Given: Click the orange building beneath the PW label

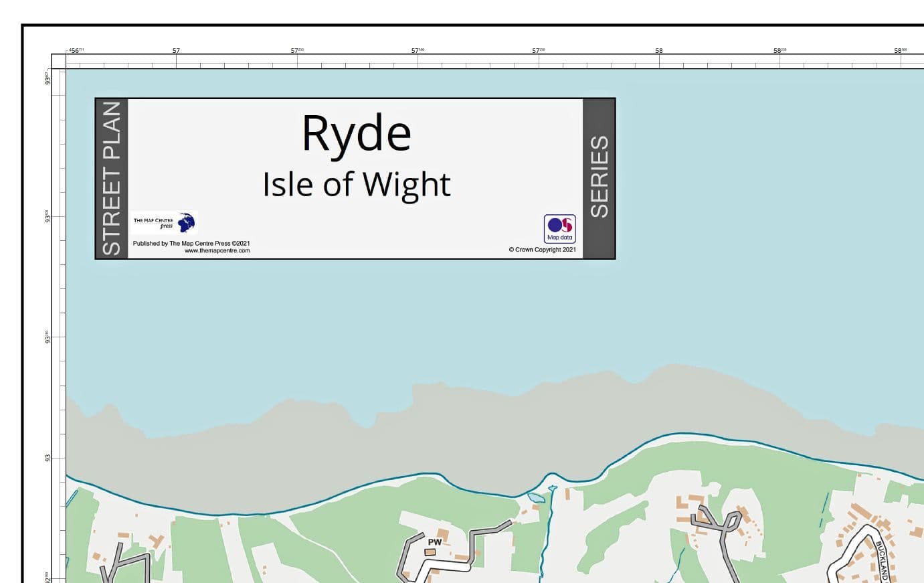Looking at the screenshot, I should pyautogui.click(x=430, y=552).
